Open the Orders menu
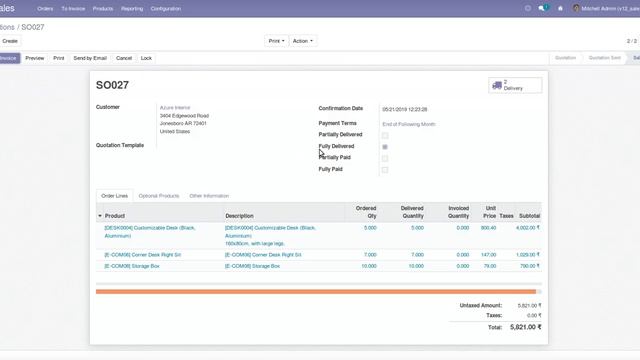Viewport: 640px width, 360px height. [x=45, y=9]
